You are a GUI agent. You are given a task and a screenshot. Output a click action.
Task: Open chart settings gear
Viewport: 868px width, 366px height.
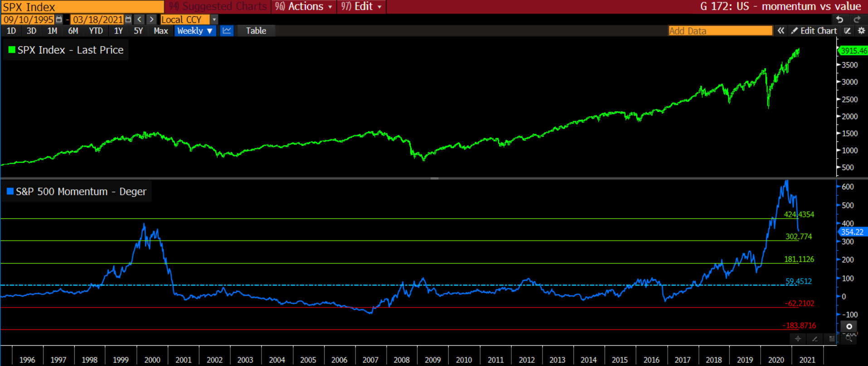[x=861, y=31]
